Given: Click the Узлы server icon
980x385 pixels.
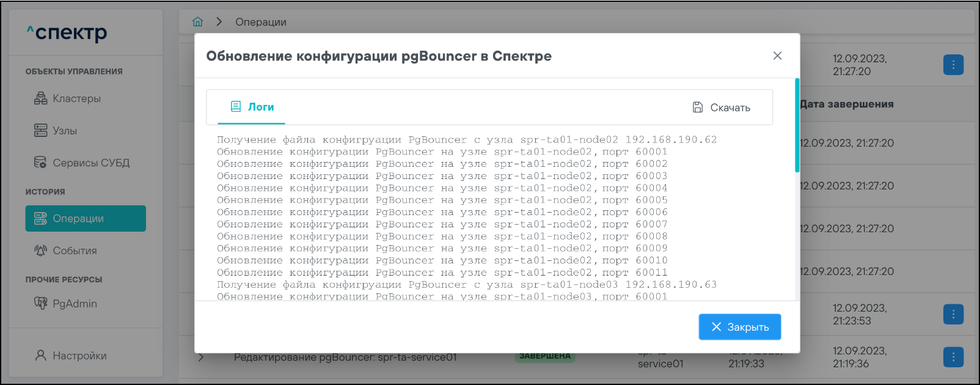Looking at the screenshot, I should click(x=40, y=131).
